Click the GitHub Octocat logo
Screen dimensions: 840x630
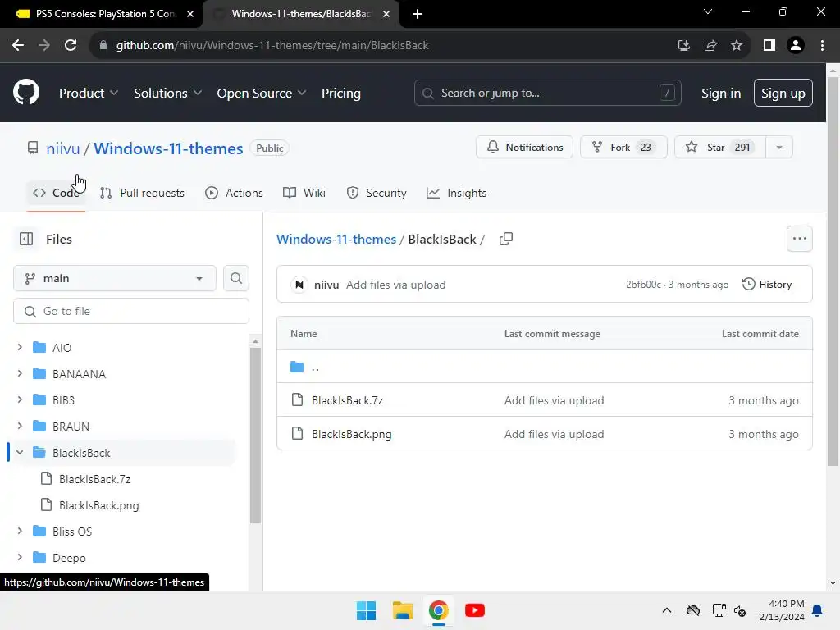(26, 92)
